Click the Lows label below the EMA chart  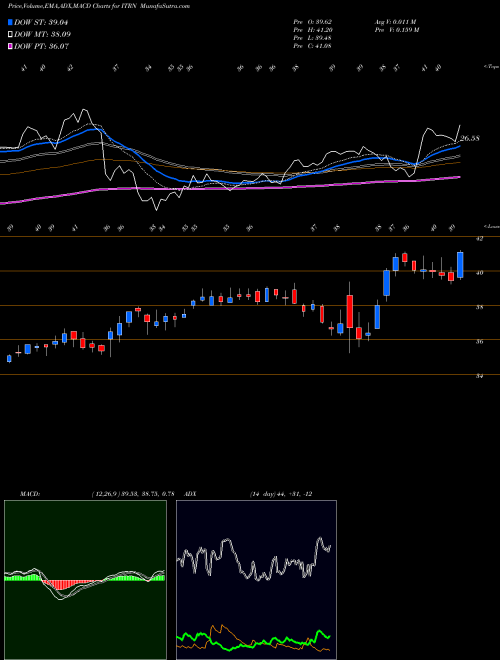tap(492, 226)
